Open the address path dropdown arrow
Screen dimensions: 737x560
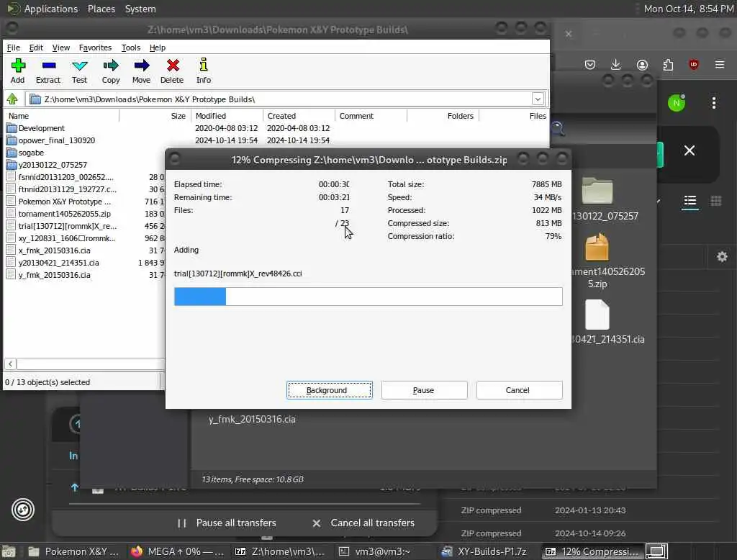[538, 99]
